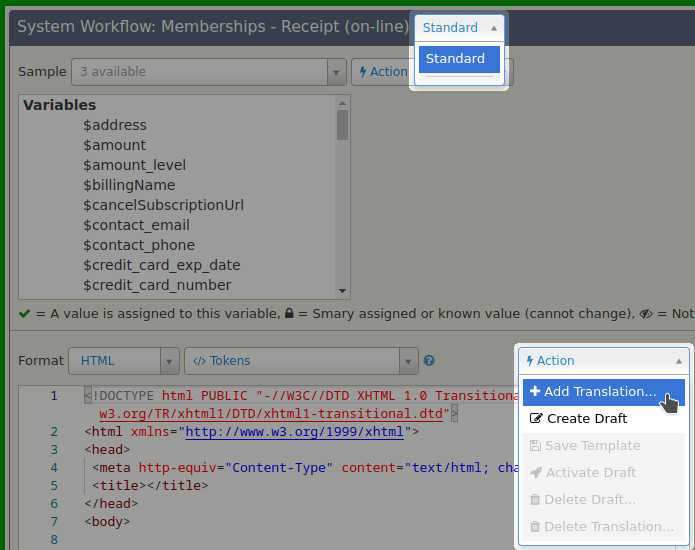Screen dimensions: 695x550
Task: Select Create Draft in the Action menu
Action: 586,418
